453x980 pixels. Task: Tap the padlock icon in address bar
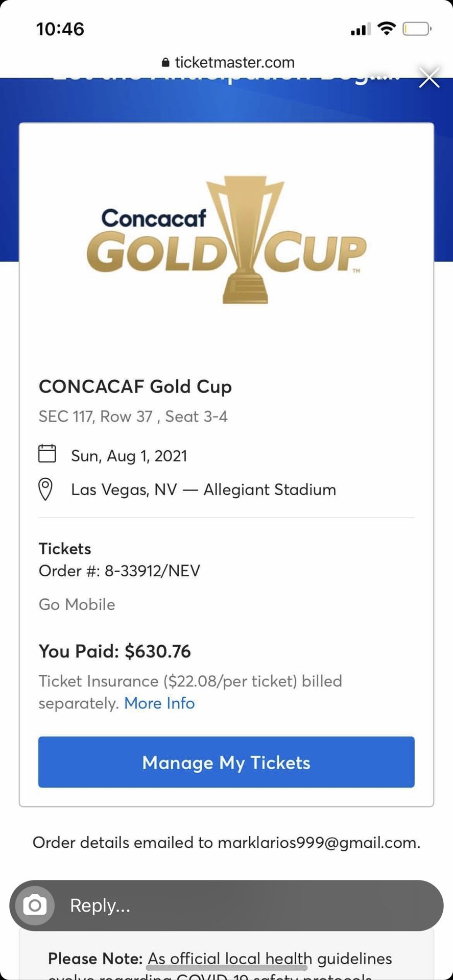pyautogui.click(x=165, y=62)
